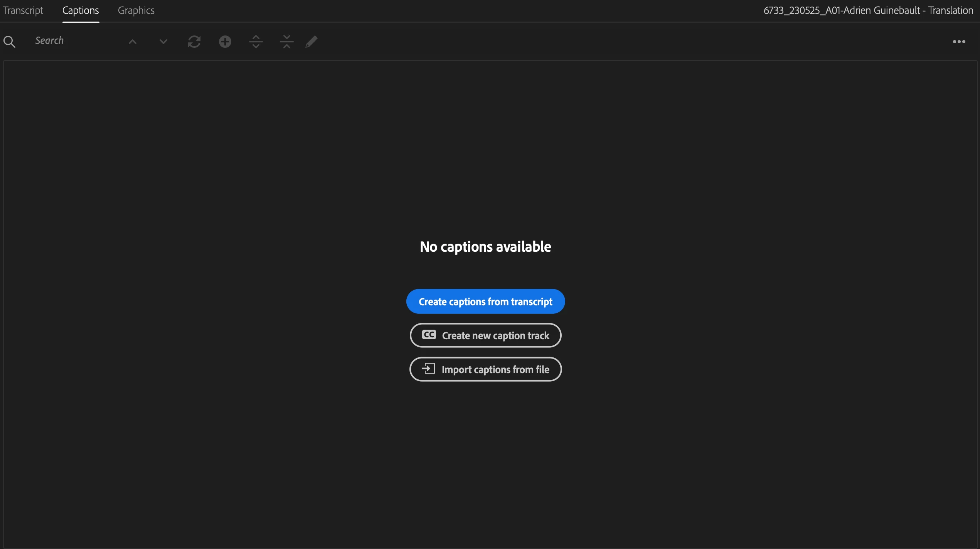The width and height of the screenshot is (980, 549).
Task: Select the Captions tab
Action: point(81,10)
